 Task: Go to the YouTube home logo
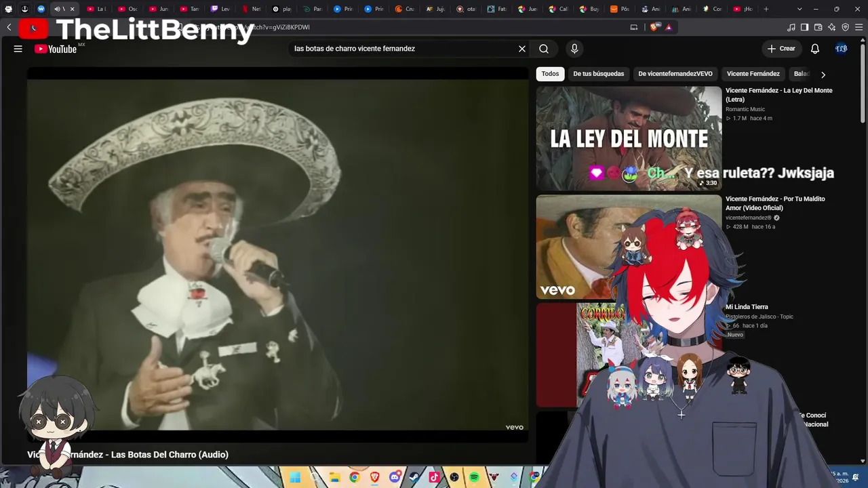click(56, 49)
